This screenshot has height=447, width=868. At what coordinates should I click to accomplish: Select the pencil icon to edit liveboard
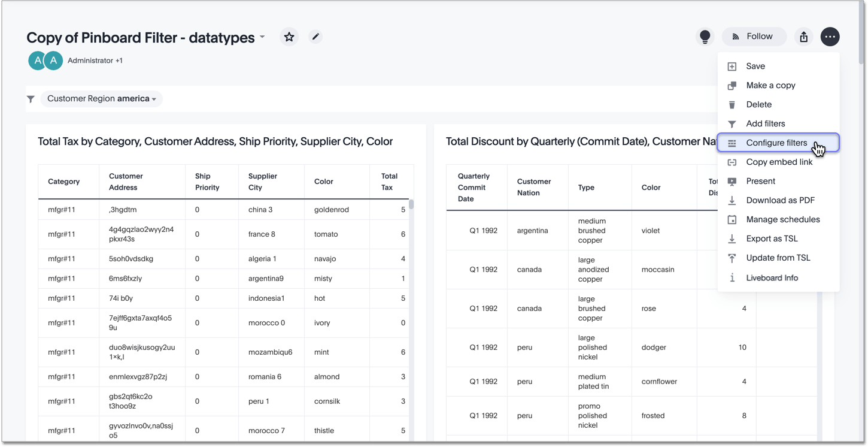pos(315,37)
